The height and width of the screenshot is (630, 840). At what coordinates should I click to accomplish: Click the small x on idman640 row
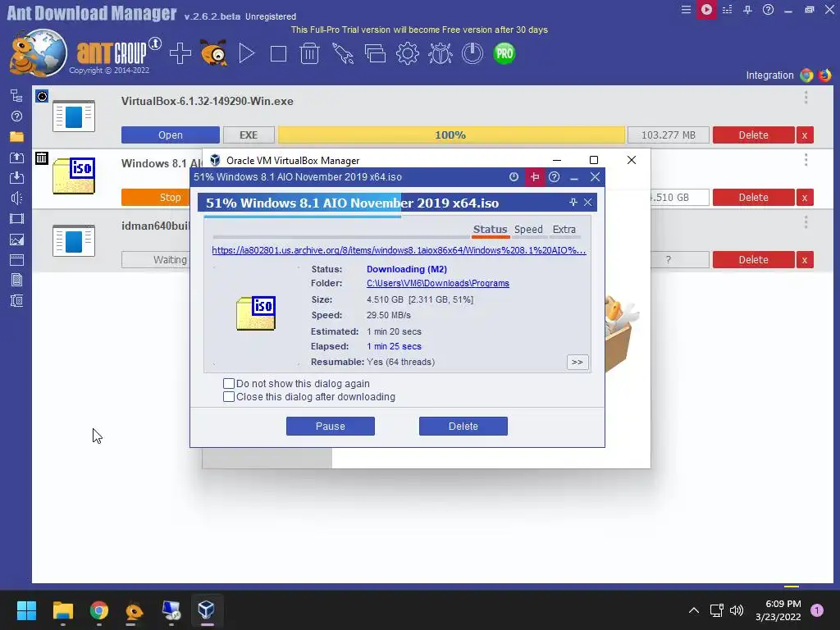pyautogui.click(x=804, y=260)
